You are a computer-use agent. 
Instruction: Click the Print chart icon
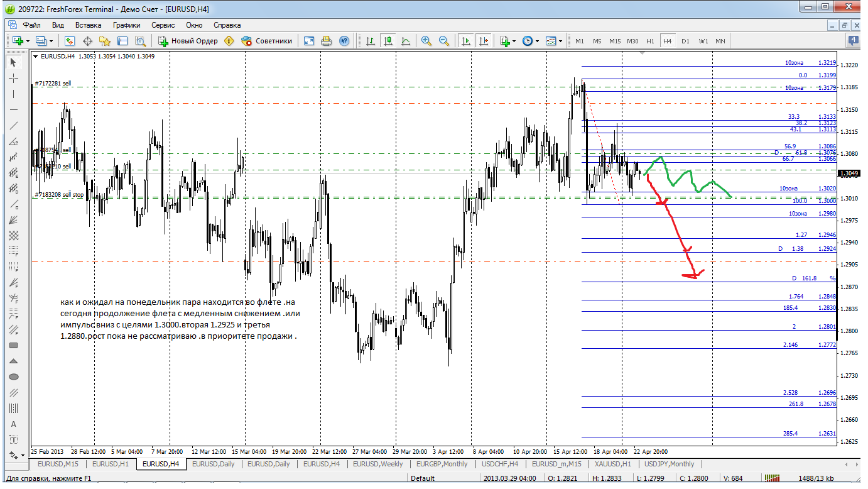[x=326, y=41]
